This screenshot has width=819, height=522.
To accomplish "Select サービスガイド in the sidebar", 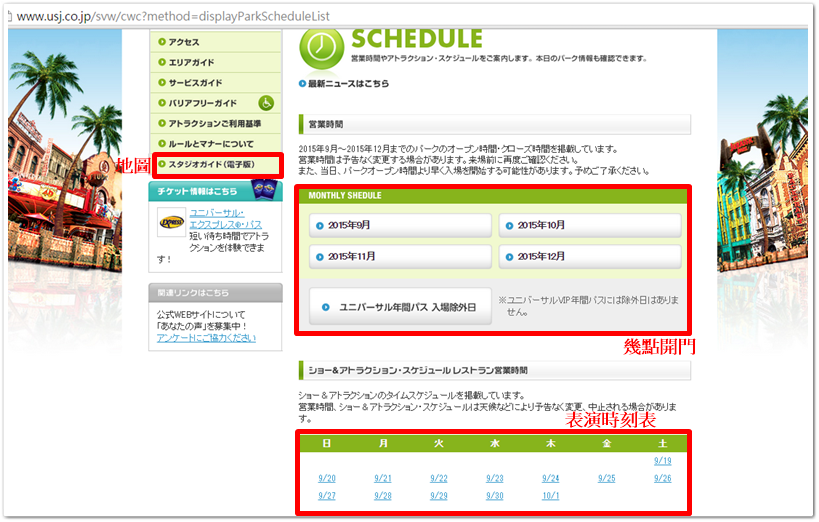I will pos(215,83).
